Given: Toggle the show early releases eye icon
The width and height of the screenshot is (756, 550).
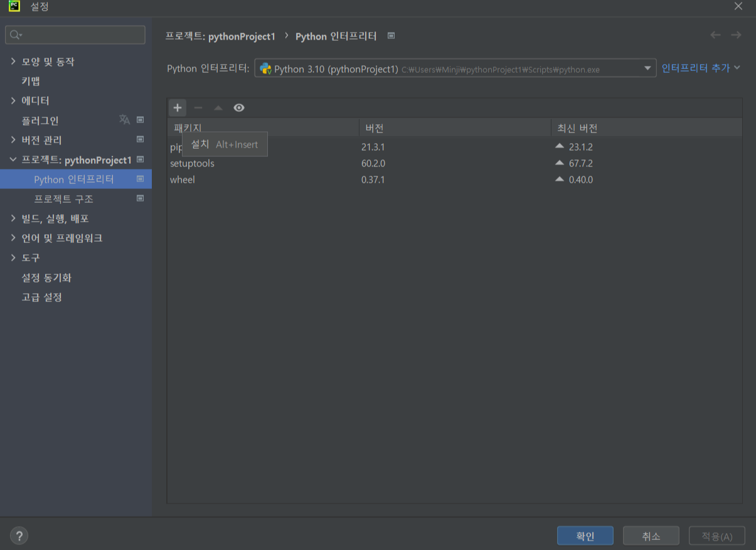Looking at the screenshot, I should 239,108.
